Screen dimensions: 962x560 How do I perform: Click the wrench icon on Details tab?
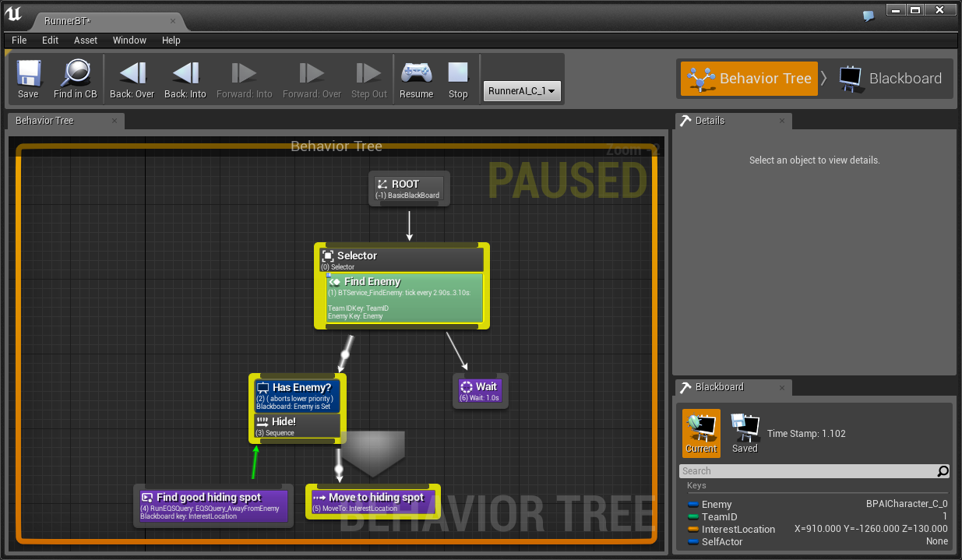pyautogui.click(x=685, y=121)
